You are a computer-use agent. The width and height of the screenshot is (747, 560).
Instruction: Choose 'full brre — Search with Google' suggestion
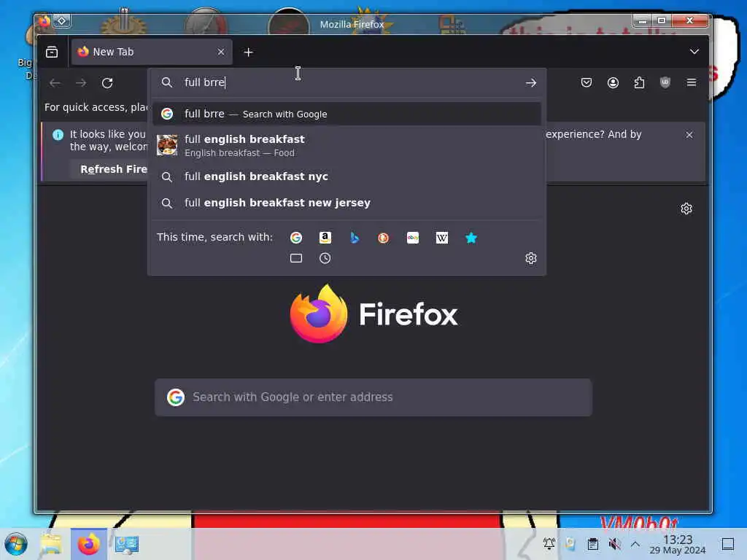point(347,114)
